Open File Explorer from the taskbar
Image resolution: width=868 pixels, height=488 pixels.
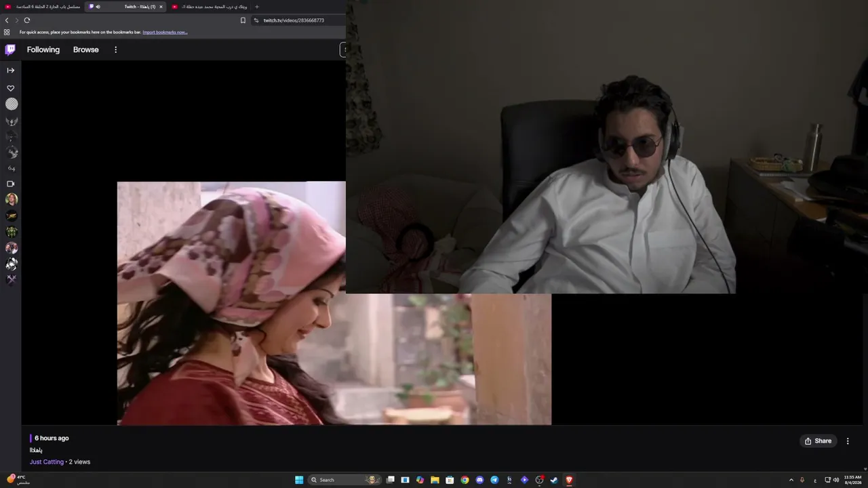pyautogui.click(x=435, y=480)
